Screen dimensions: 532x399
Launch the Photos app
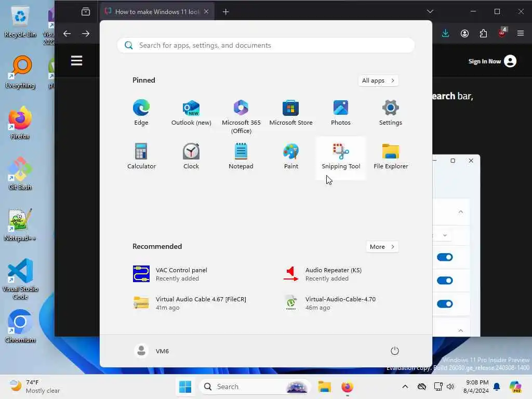pyautogui.click(x=341, y=113)
